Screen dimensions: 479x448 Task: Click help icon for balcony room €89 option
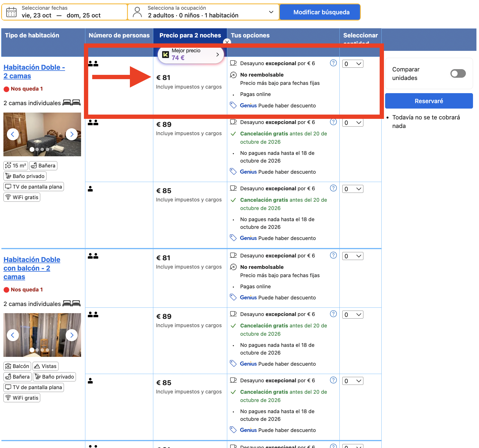333,314
